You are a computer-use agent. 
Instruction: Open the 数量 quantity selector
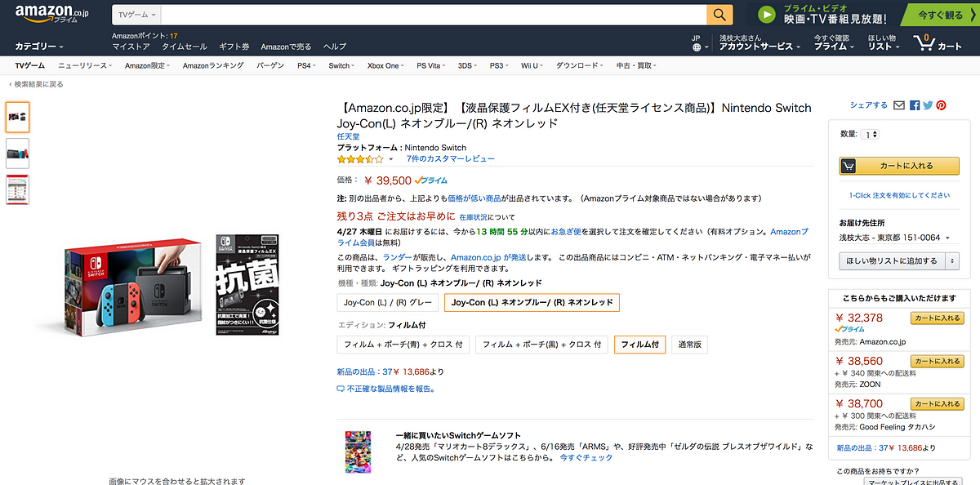point(871,134)
